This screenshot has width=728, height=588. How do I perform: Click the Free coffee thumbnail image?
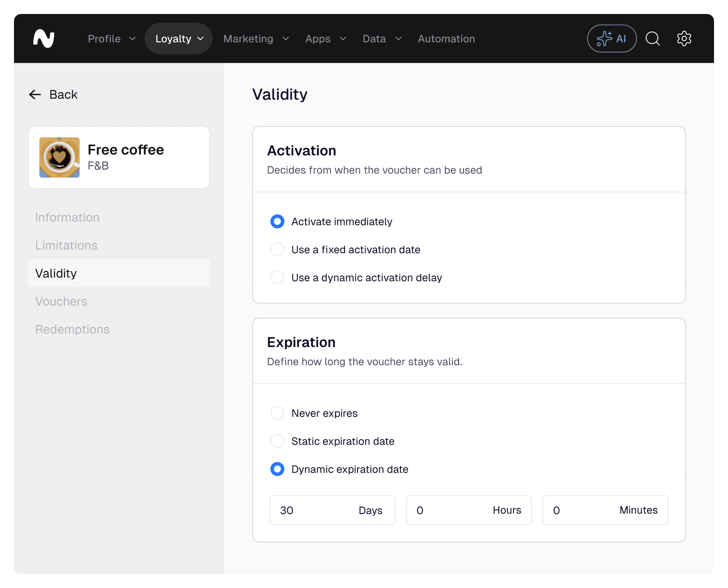[x=60, y=157]
